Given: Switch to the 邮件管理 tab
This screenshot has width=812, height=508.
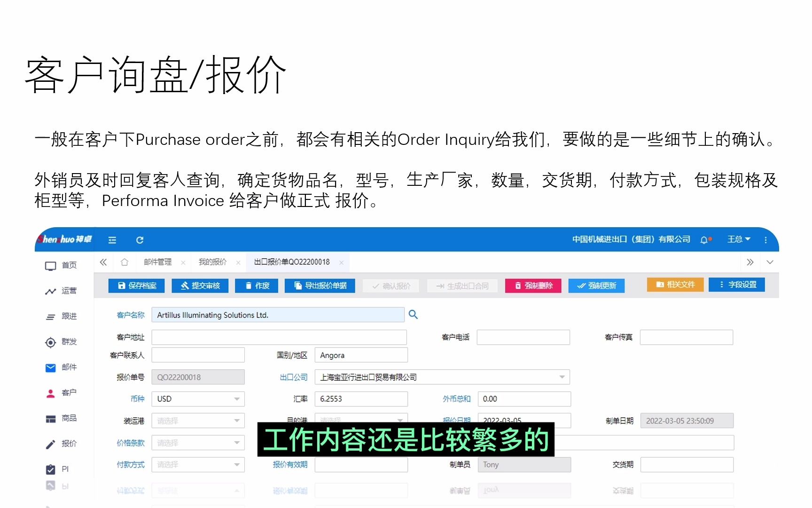Looking at the screenshot, I should pyautogui.click(x=158, y=262).
